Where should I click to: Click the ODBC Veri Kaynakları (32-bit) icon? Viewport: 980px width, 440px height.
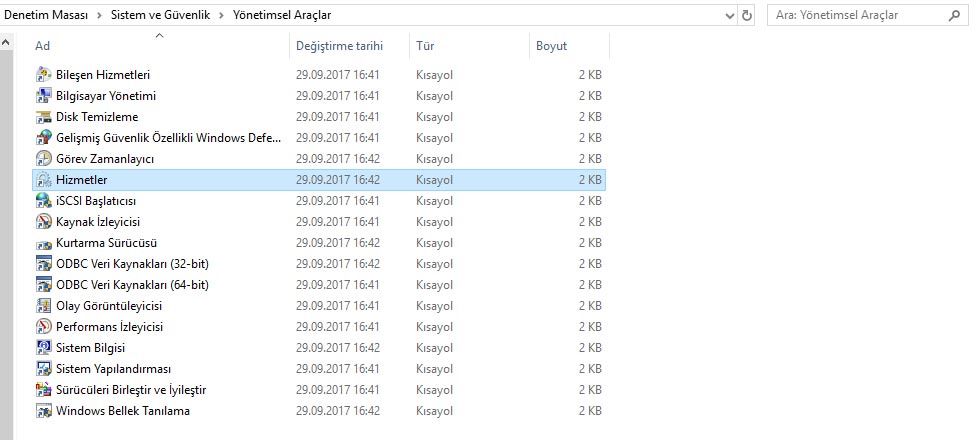pyautogui.click(x=44, y=264)
